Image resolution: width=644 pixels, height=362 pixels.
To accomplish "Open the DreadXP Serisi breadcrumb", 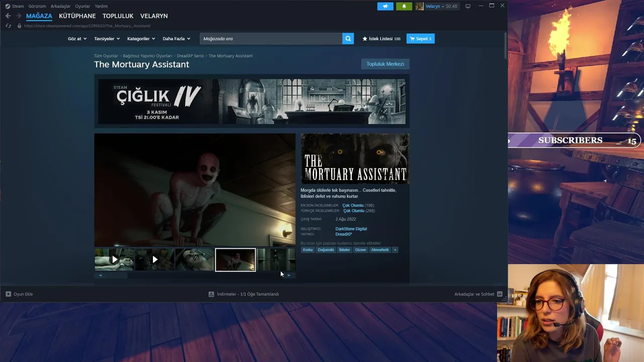I will 190,56.
